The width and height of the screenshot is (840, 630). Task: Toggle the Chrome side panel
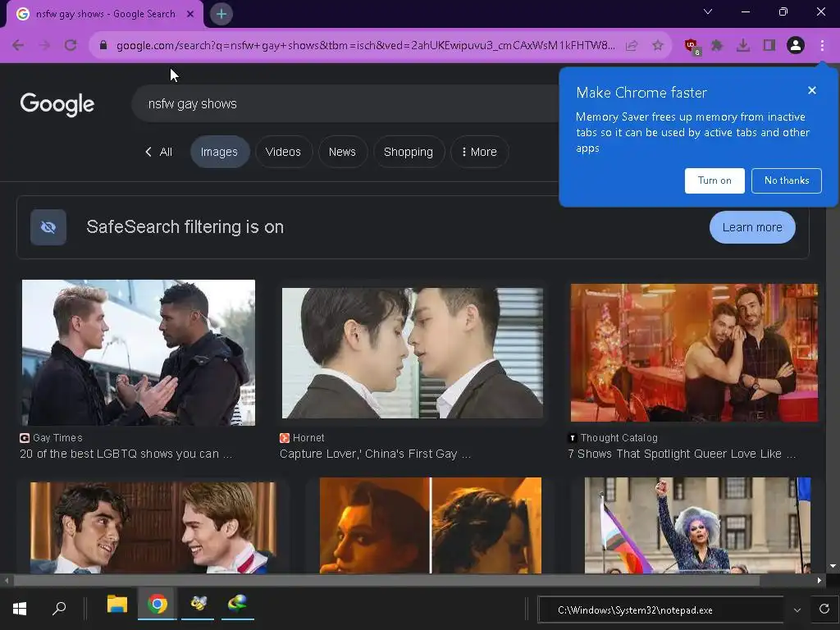coord(769,46)
